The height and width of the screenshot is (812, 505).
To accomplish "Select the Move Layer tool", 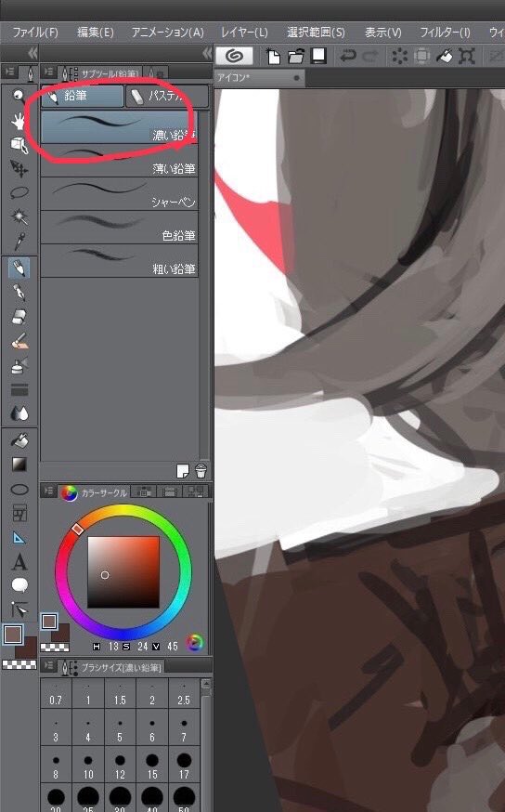I will [19, 169].
